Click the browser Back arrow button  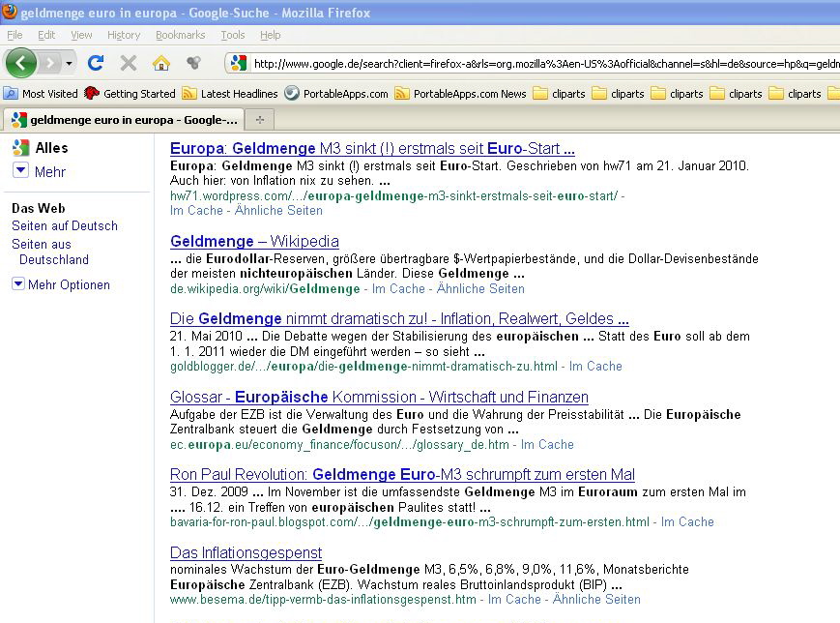21,63
